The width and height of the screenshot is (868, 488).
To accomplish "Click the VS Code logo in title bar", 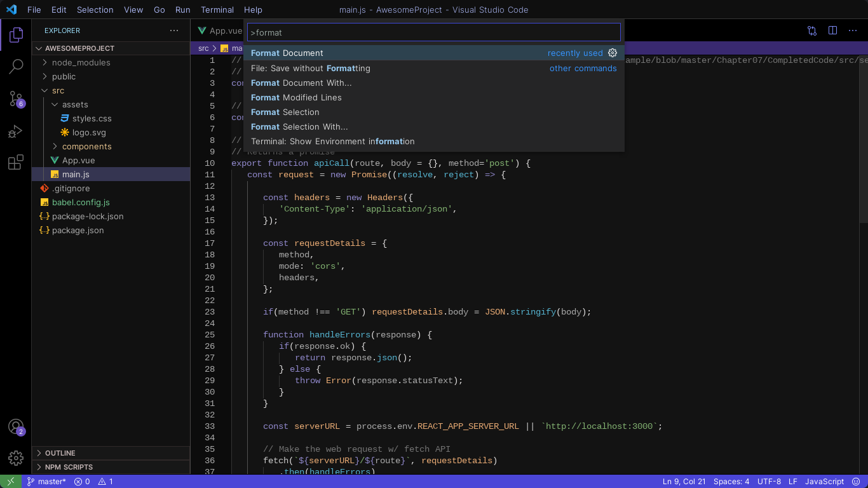I will [11, 10].
